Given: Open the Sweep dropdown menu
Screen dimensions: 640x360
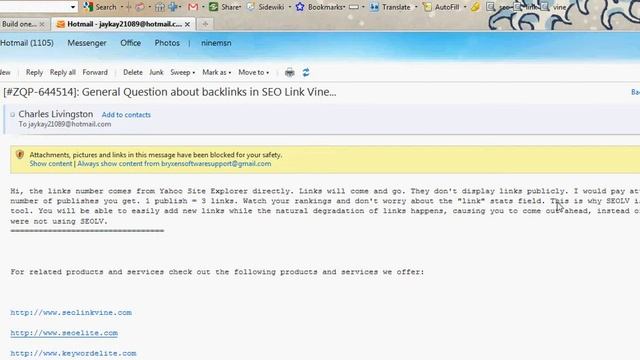Looking at the screenshot, I should tap(182, 72).
